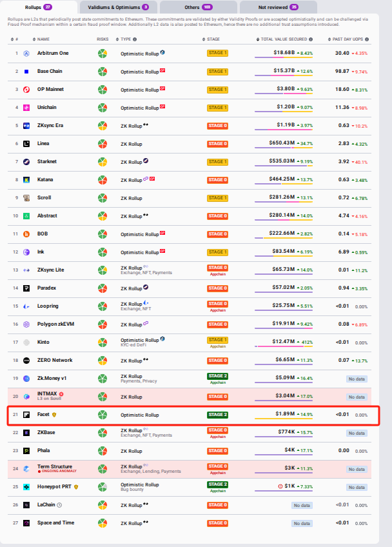
Task: Sort by TOTAL VALUE SECURED column
Action: (x=282, y=39)
